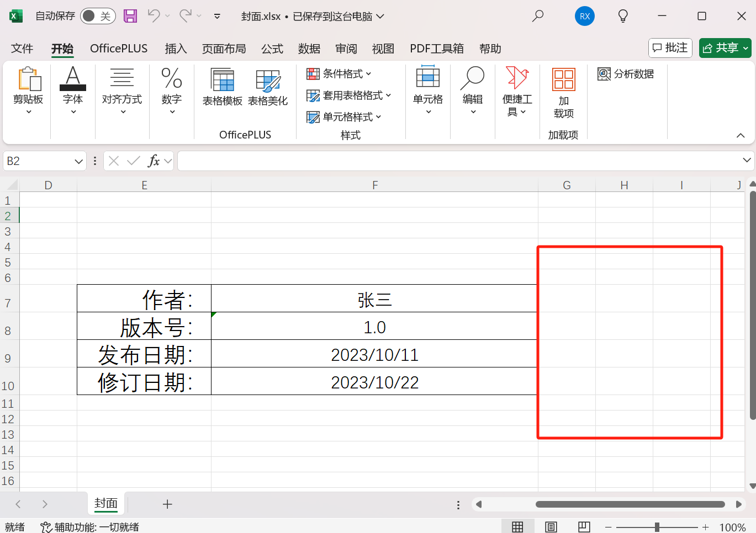
Task: Click the search magnifier in title bar
Action: 537,16
